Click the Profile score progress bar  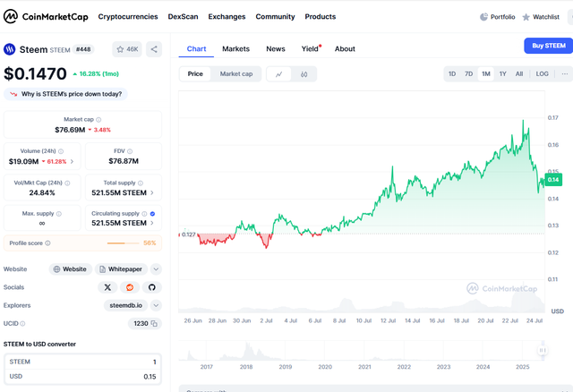point(124,243)
